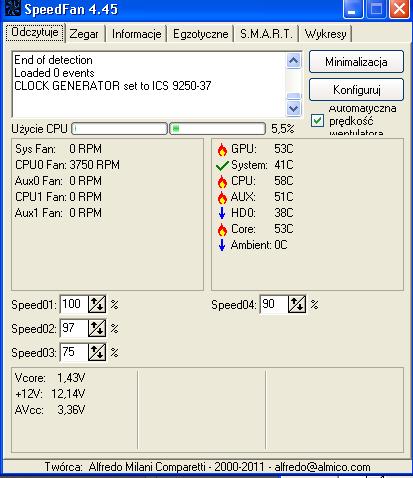Click the log line 'CLOCK GENERATOR set to ICS 9250-37'
The height and width of the screenshot is (478, 413).
point(113,86)
